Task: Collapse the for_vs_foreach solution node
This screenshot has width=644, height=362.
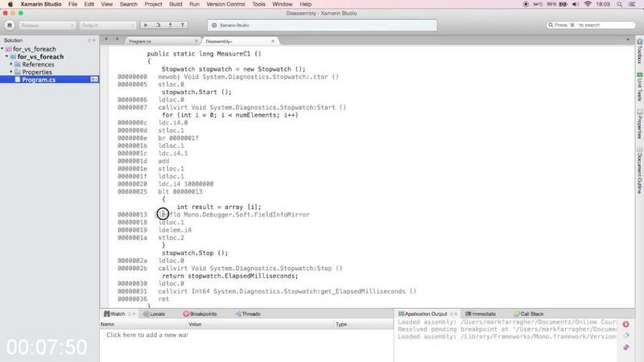Action: tap(2, 48)
